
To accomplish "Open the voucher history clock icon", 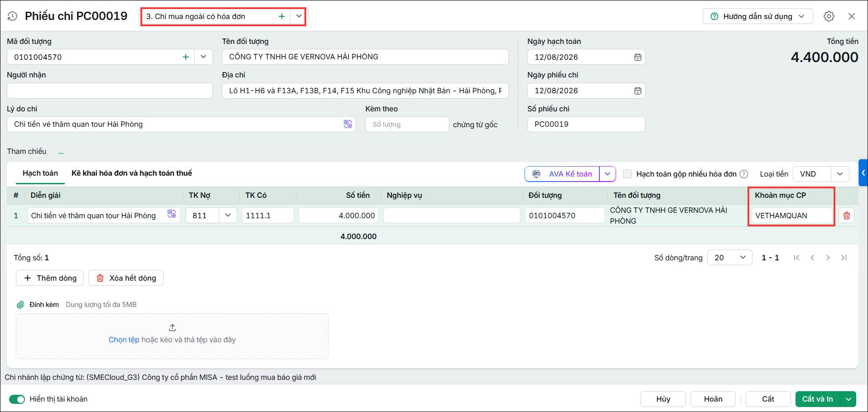I will (x=12, y=16).
